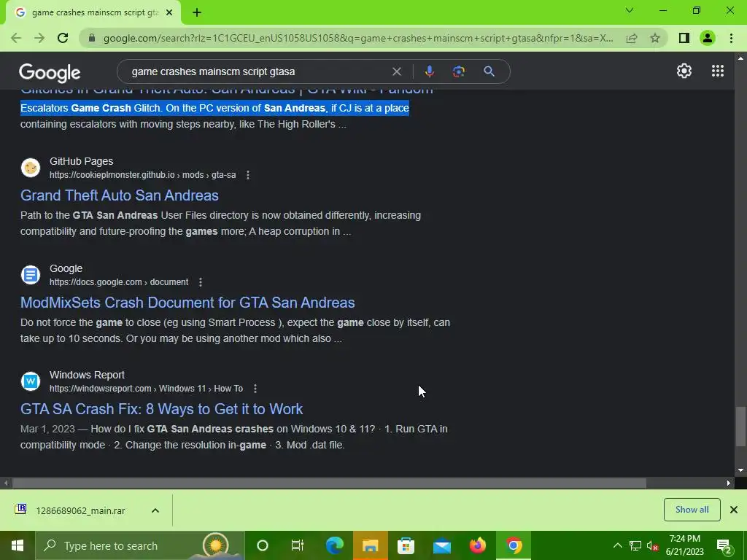Click the scroll-left arrow at bottom

(x=6, y=483)
